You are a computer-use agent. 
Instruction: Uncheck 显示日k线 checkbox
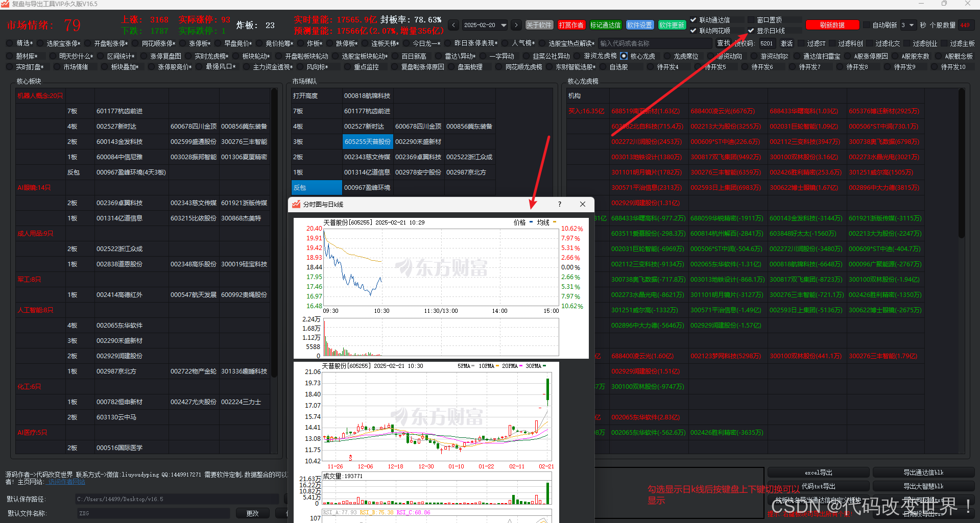[751, 31]
